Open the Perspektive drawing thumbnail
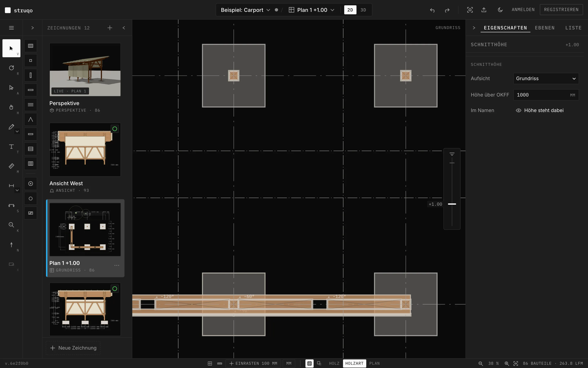 pyautogui.click(x=85, y=70)
